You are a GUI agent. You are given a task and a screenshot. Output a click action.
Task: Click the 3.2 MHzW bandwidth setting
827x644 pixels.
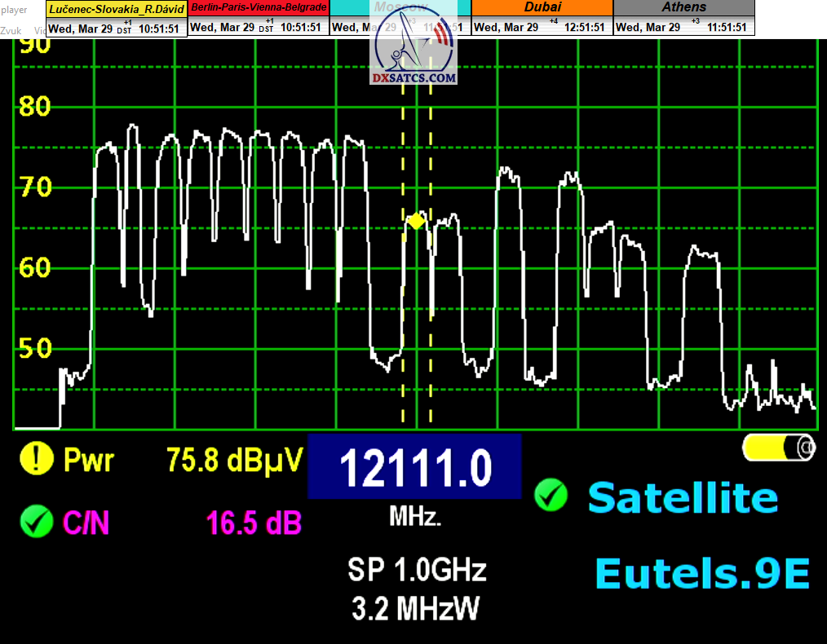pos(417,607)
